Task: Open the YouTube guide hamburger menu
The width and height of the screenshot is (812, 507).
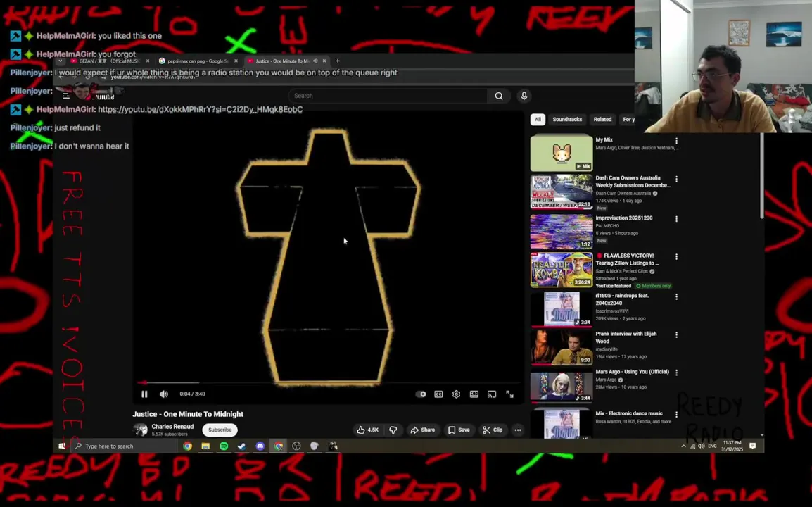Action: click(x=66, y=96)
